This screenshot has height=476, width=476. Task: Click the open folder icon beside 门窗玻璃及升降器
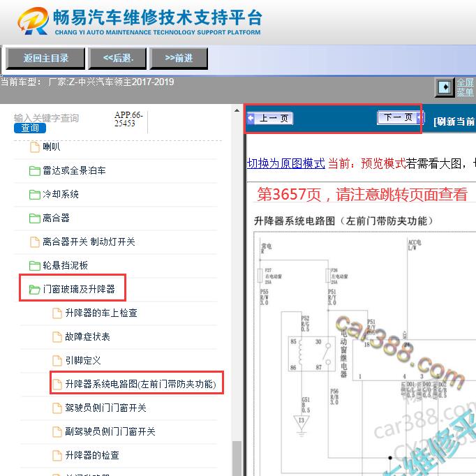click(x=34, y=290)
